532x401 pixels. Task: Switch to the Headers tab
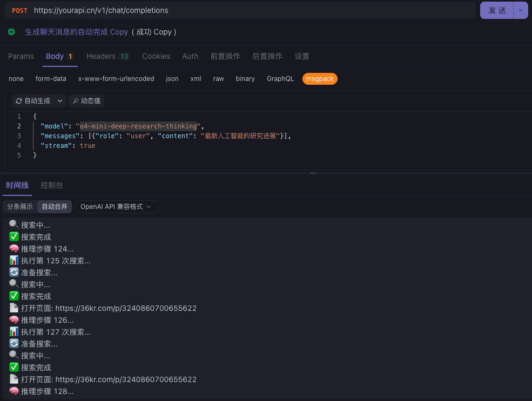pyautogui.click(x=107, y=56)
